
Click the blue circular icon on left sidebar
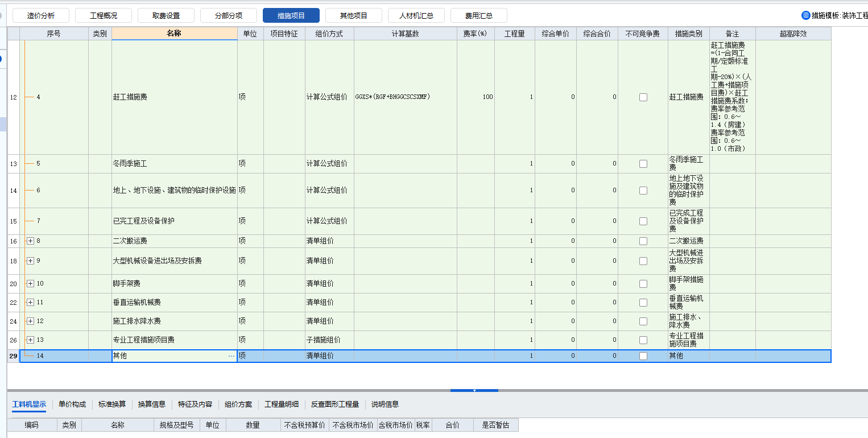(x=0, y=59)
